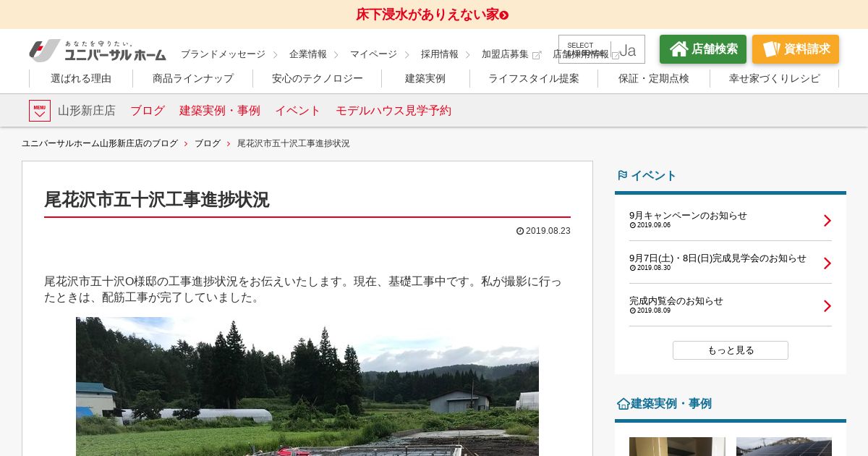Click the 店舗検索 green button

click(703, 49)
